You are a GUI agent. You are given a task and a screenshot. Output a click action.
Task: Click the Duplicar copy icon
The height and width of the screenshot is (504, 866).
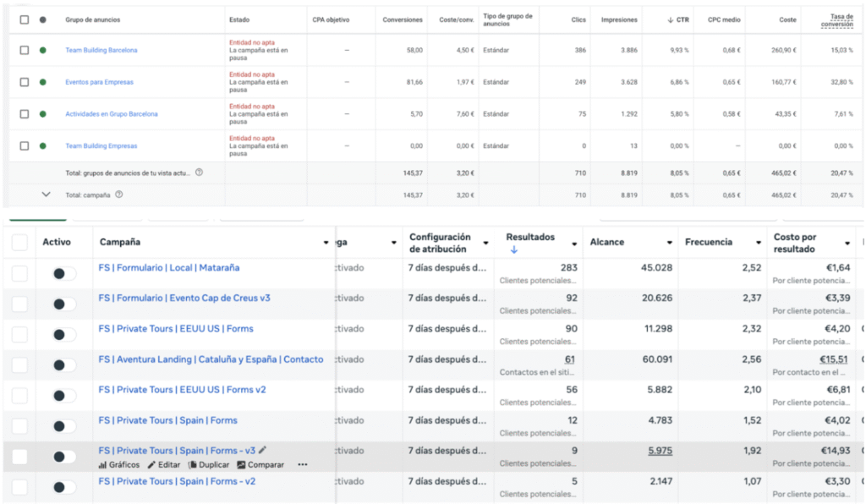(x=193, y=465)
